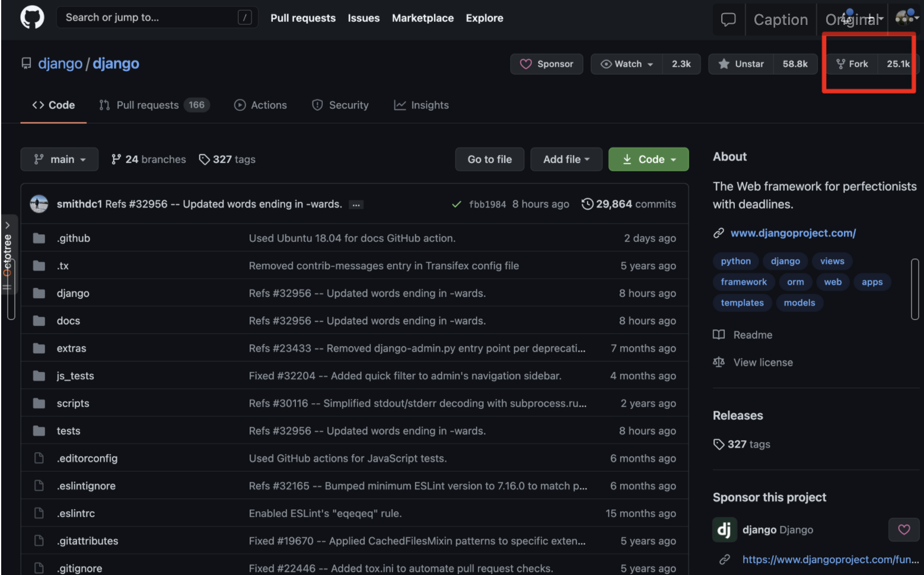The height and width of the screenshot is (575, 924).
Task: Select the orm topic tag
Action: pos(795,282)
